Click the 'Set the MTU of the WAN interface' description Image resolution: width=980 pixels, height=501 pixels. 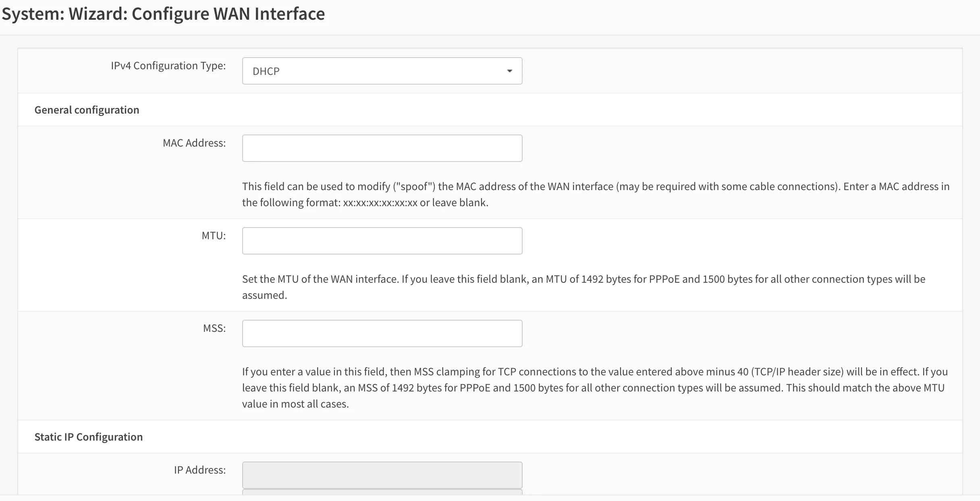pos(583,287)
